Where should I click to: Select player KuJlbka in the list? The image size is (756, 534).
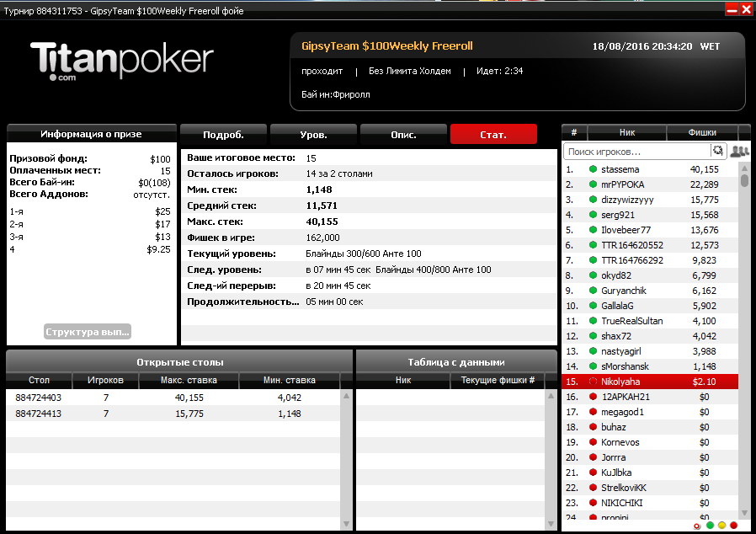click(650, 473)
